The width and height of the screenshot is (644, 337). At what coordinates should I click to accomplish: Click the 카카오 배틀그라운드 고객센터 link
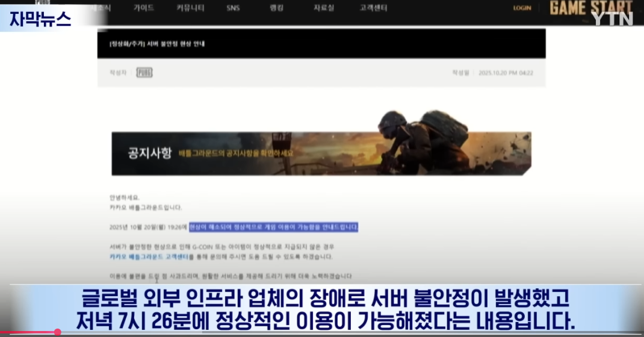[x=148, y=256]
